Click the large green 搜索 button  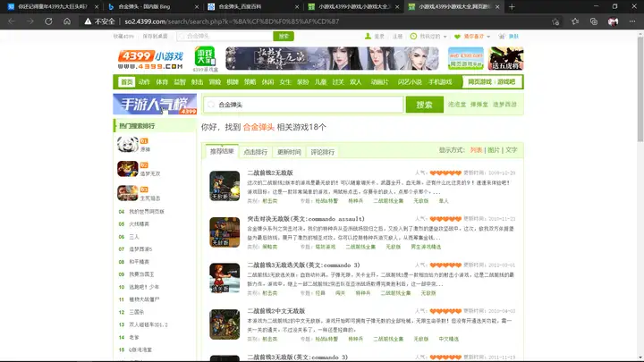click(x=424, y=105)
